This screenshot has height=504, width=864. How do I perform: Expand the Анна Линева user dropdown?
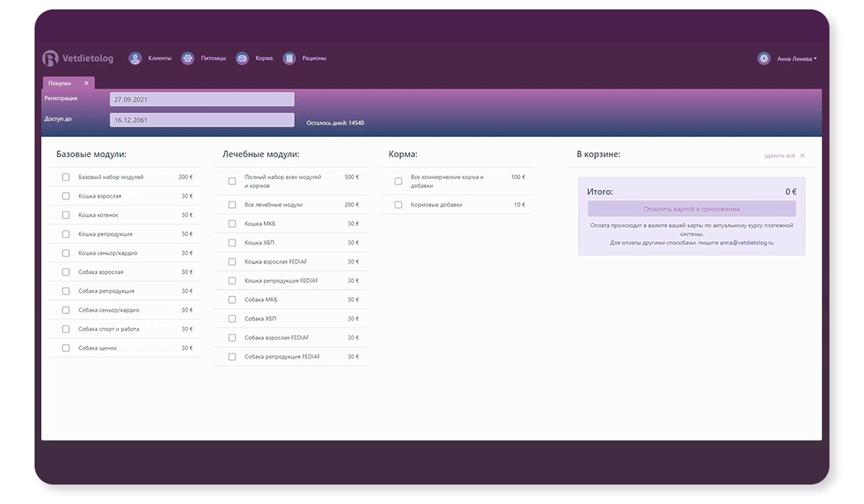[x=796, y=59]
